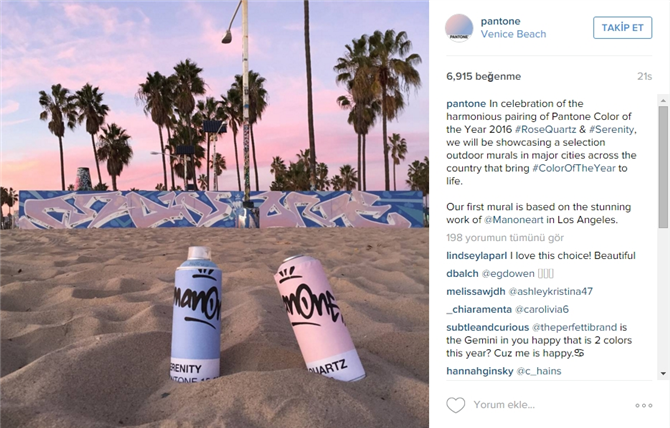The width and height of the screenshot is (670, 428).
Task: View the 6,915 beğenme likes list
Action: tap(483, 76)
